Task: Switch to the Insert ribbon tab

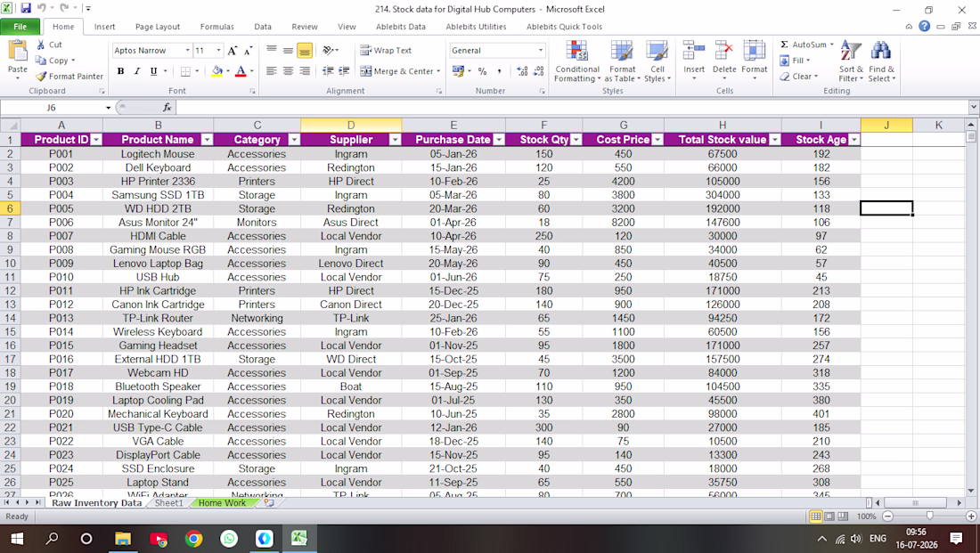Action: pyautogui.click(x=104, y=27)
